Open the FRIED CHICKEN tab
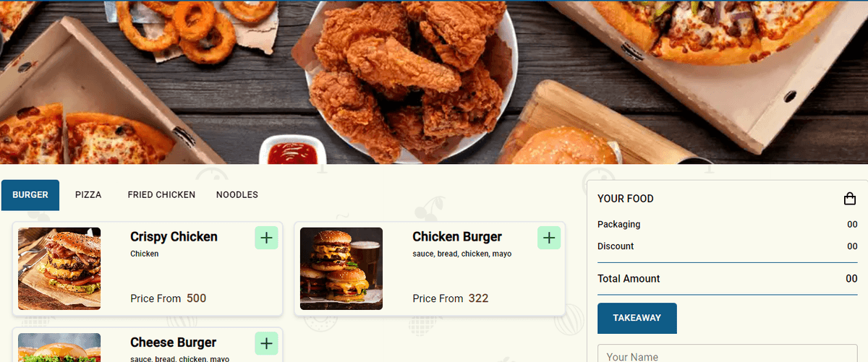868x362 pixels. [x=161, y=195]
